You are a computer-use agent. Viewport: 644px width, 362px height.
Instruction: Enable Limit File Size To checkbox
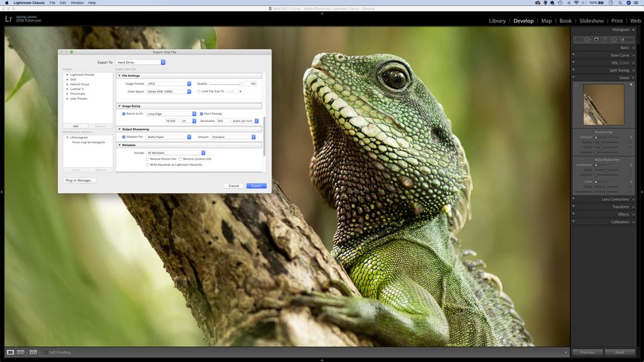click(x=199, y=91)
